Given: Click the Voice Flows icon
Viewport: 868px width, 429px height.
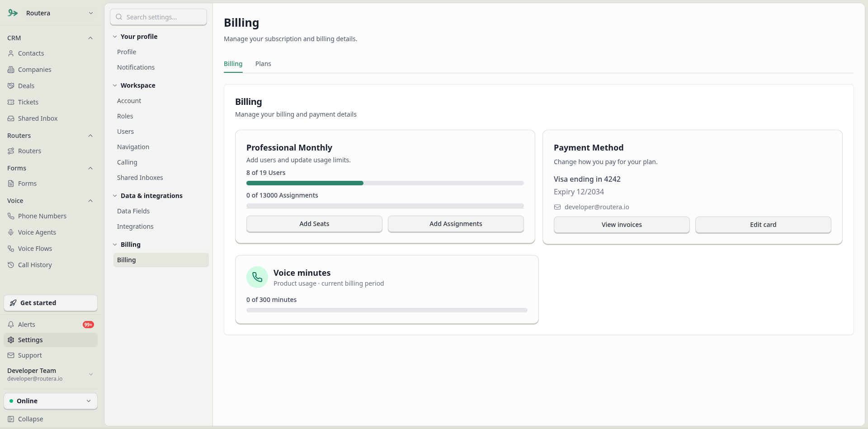Looking at the screenshot, I should pyautogui.click(x=11, y=249).
